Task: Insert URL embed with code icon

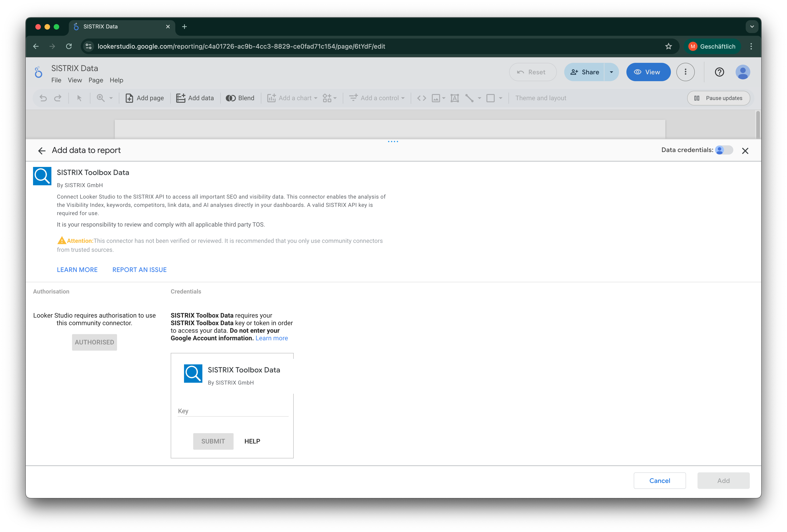Action: pyautogui.click(x=421, y=98)
